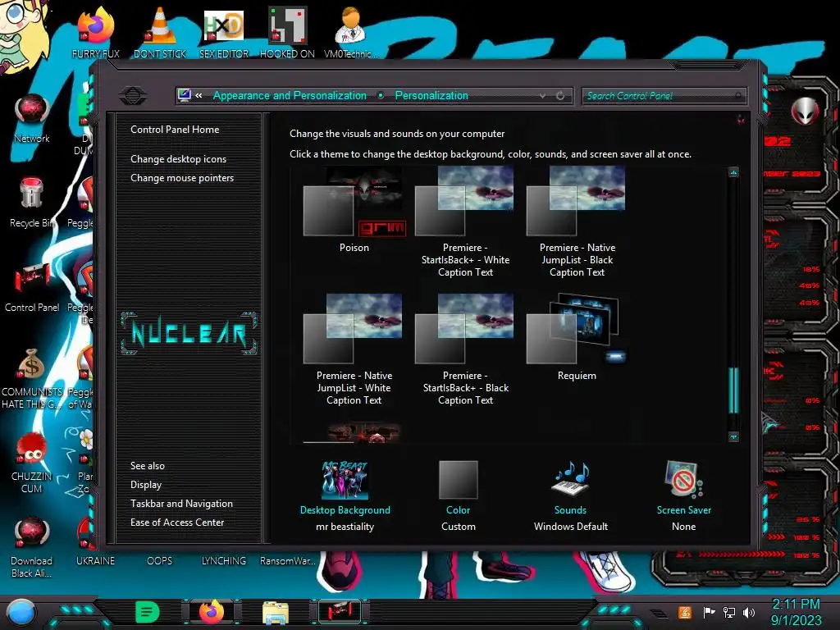The height and width of the screenshot is (630, 840).
Task: Open the COMMUNISTS HATE THIS G money bag icon
Action: (x=32, y=378)
